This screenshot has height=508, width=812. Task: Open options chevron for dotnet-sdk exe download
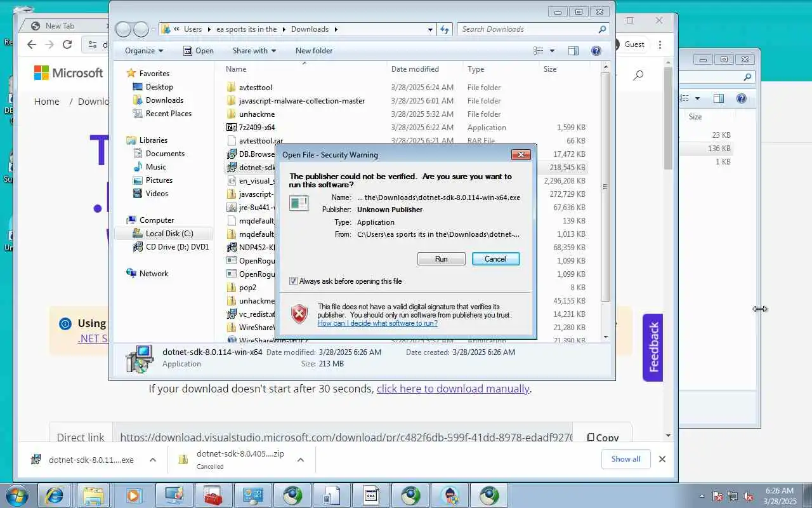pyautogui.click(x=152, y=460)
